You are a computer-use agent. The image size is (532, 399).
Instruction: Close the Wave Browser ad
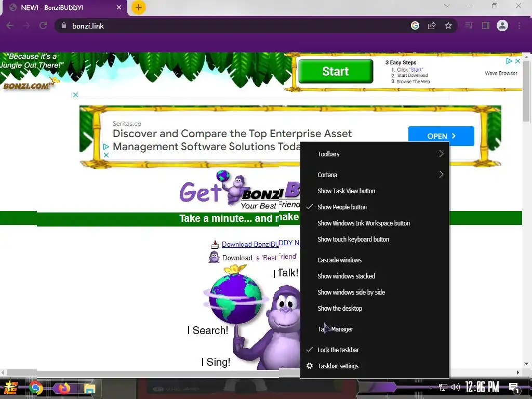pos(517,61)
